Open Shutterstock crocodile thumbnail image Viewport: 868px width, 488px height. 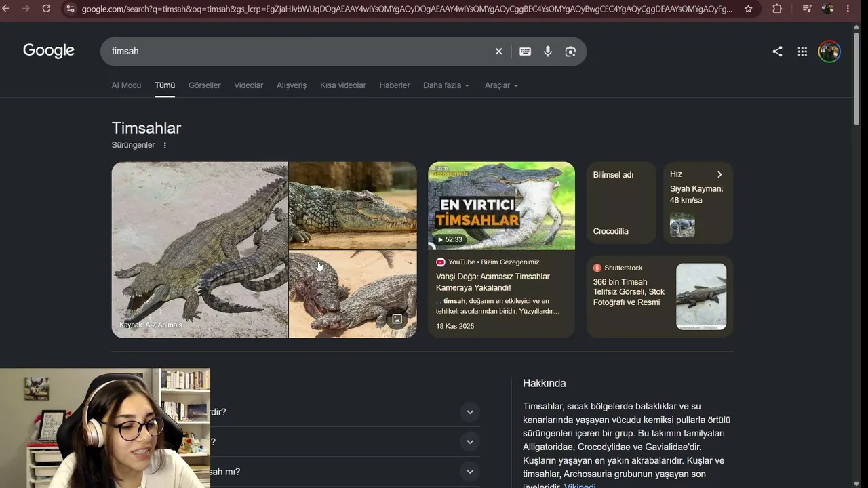pos(701,297)
